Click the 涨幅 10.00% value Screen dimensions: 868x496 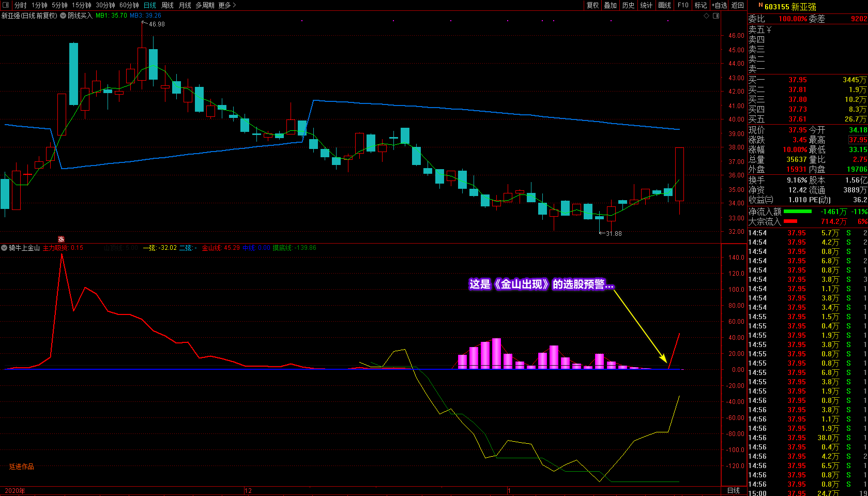795,149
